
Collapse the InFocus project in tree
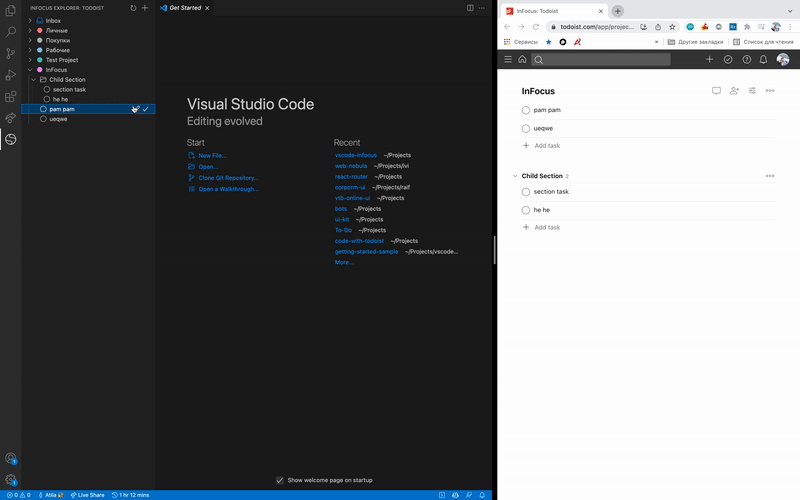(x=30, y=70)
